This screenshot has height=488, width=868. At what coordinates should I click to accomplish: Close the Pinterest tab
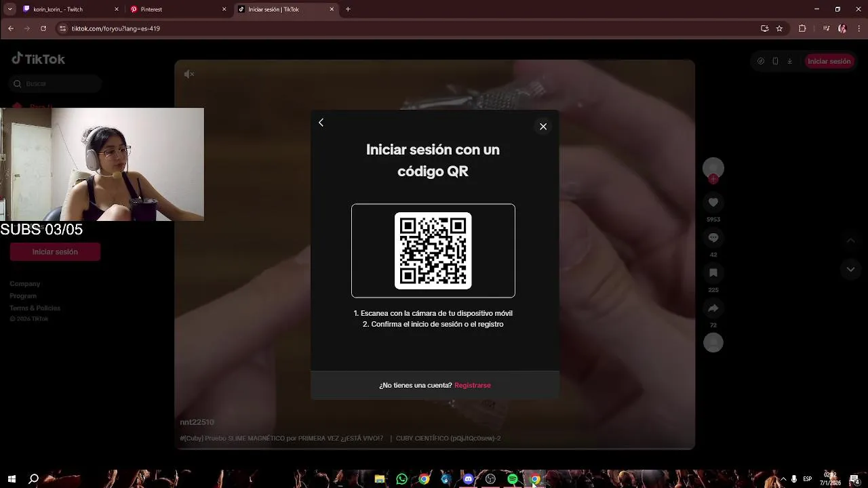[224, 9]
